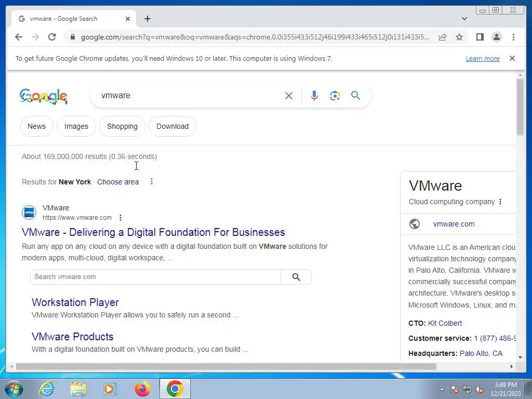Select the vmware - Google Search tab
Image resolution: width=532 pixels, height=399 pixels.
tap(73, 19)
